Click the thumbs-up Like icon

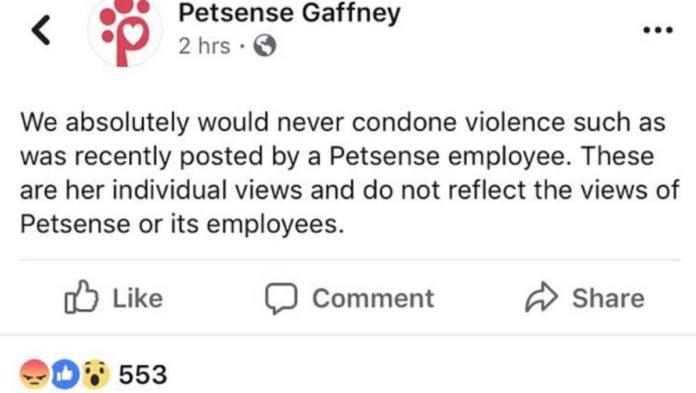coord(81,297)
